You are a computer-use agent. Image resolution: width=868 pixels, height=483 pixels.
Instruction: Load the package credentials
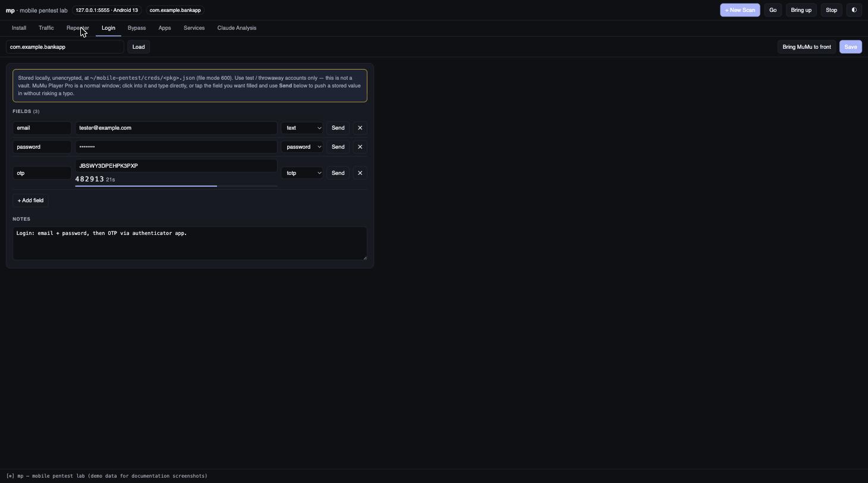139,47
